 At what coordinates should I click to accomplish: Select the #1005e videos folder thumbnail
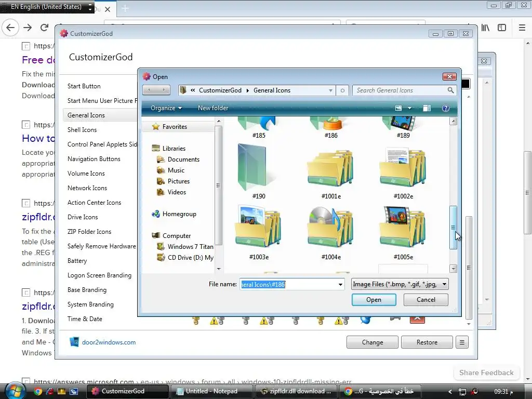click(403, 227)
